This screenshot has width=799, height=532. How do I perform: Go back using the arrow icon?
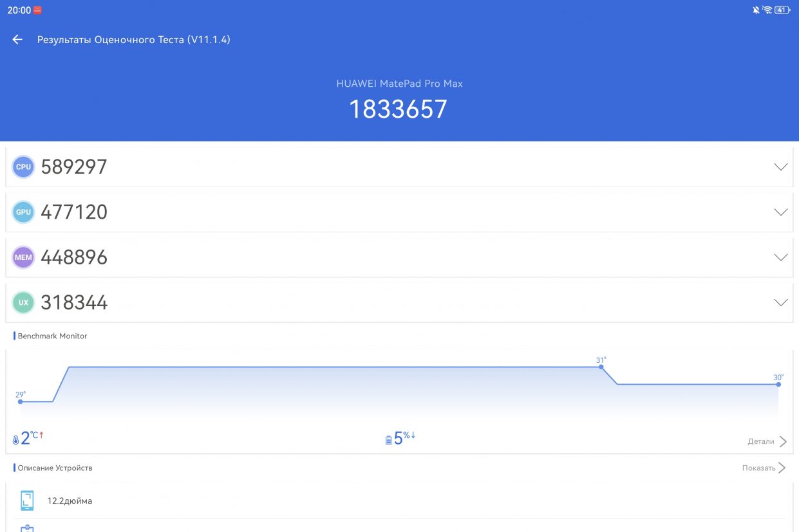point(17,40)
